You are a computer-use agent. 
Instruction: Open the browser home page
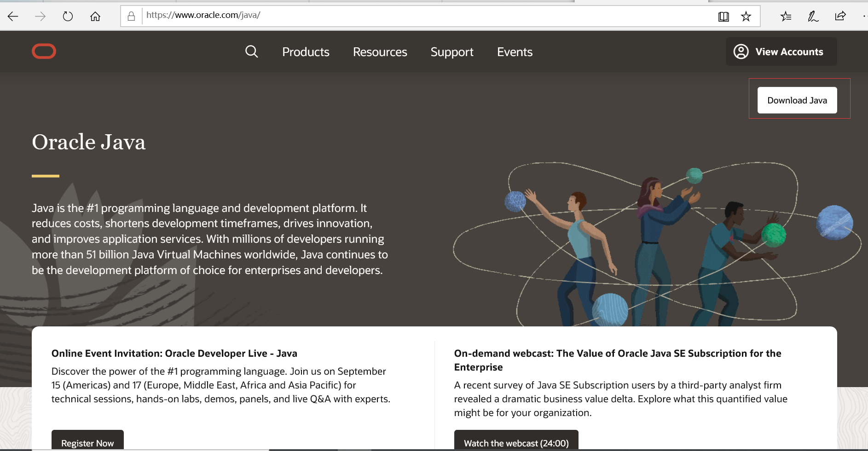tap(95, 17)
